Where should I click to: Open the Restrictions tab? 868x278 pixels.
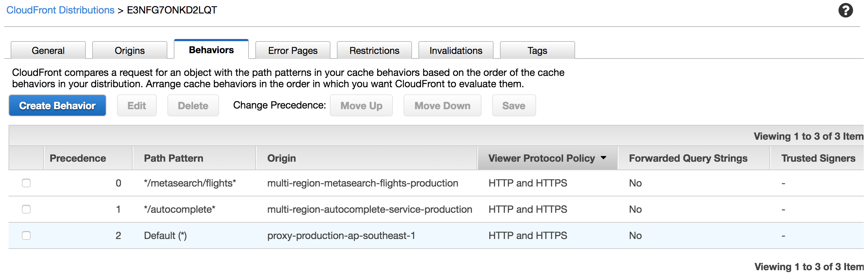pyautogui.click(x=374, y=50)
